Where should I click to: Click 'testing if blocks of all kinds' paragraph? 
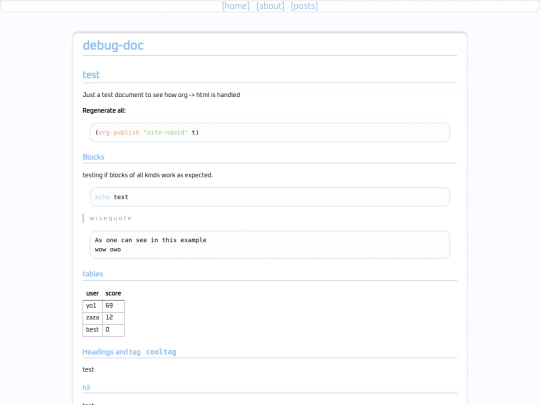pyautogui.click(x=148, y=175)
